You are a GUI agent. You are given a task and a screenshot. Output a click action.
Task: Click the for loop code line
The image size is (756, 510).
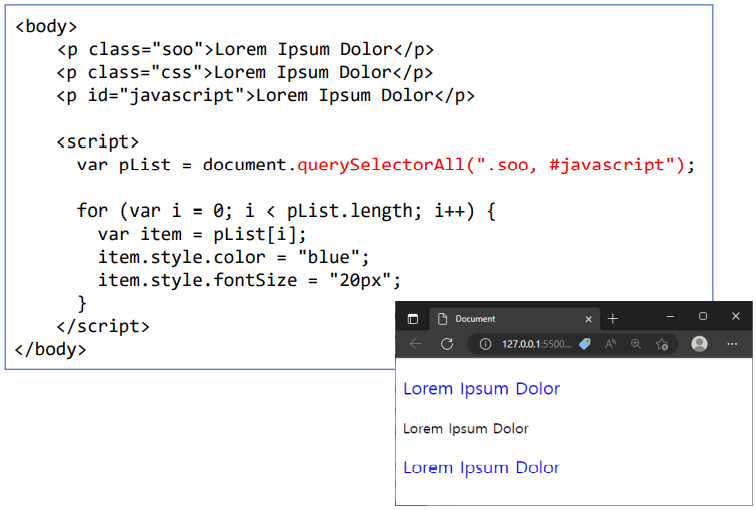(286, 211)
